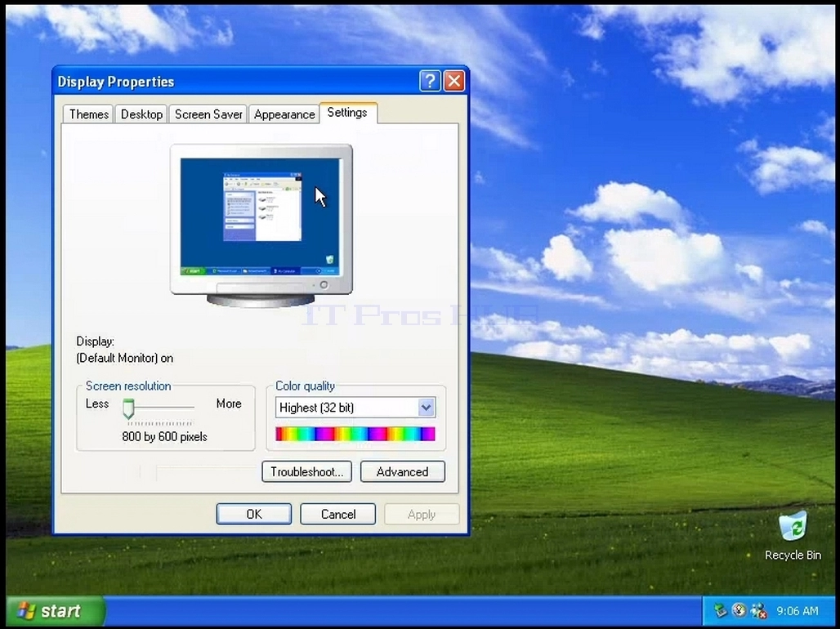Viewport: 840px width, 629px height.
Task: Open the Start menu
Action: pyautogui.click(x=52, y=611)
